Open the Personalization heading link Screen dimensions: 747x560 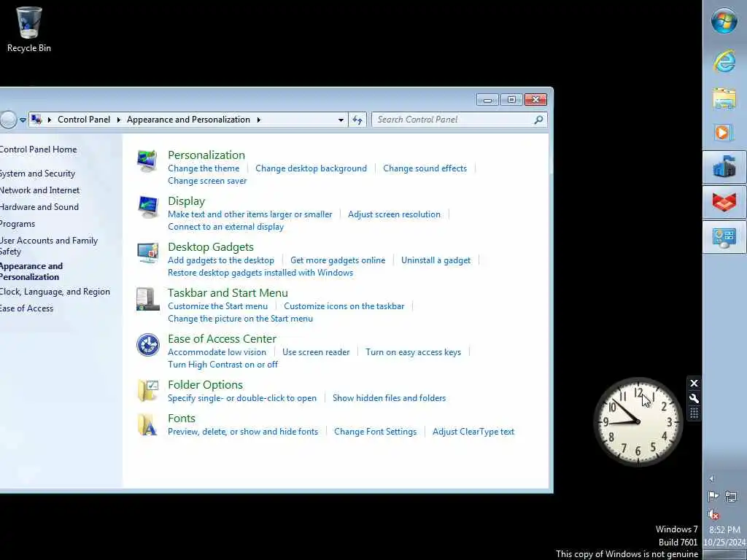click(x=206, y=155)
